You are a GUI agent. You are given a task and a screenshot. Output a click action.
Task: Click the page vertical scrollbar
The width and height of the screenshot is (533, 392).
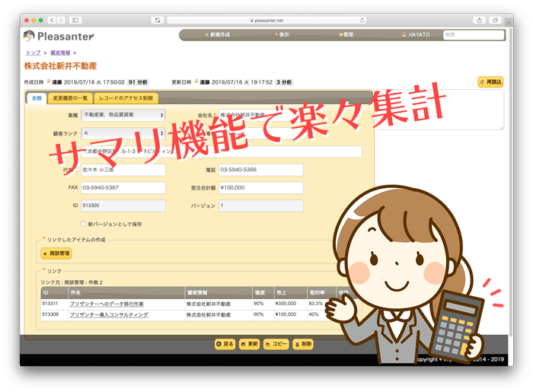coord(511,182)
